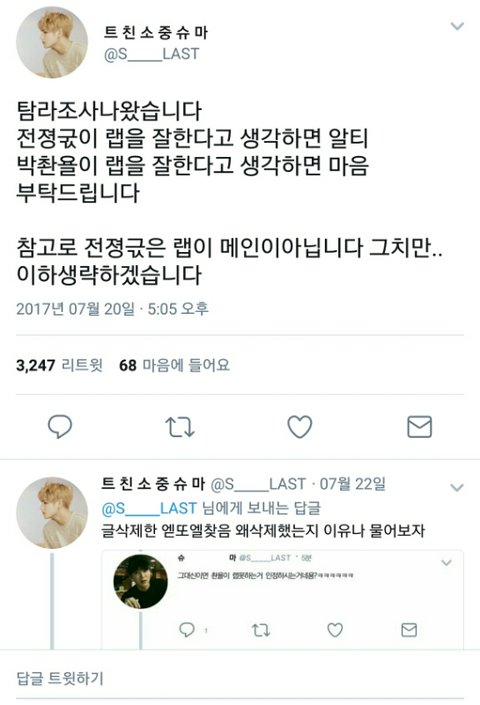Open main tweet author's profile photo
The height and width of the screenshot is (705, 480).
point(52,42)
